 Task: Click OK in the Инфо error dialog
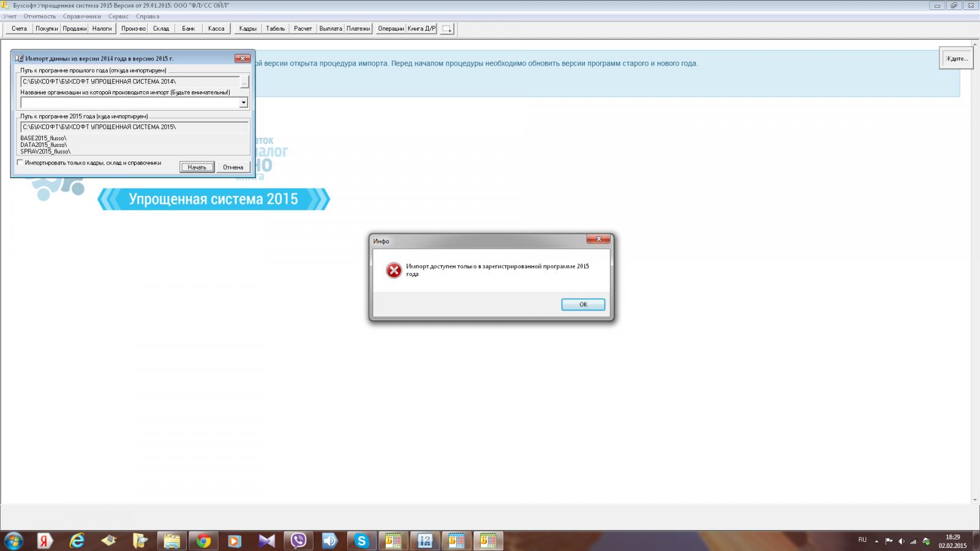(x=582, y=304)
